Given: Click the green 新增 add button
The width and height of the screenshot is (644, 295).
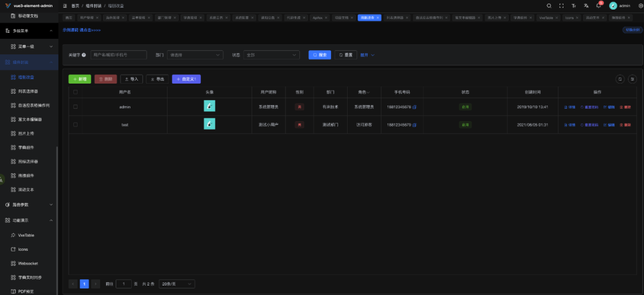Looking at the screenshot, I should point(80,79).
